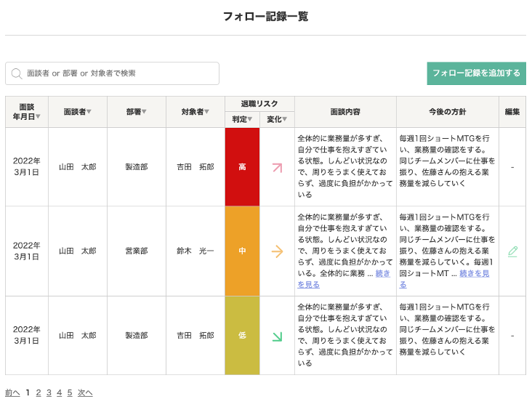Click the orange horizontal risk trend arrow
This screenshot has height=404, width=532.
point(277,251)
